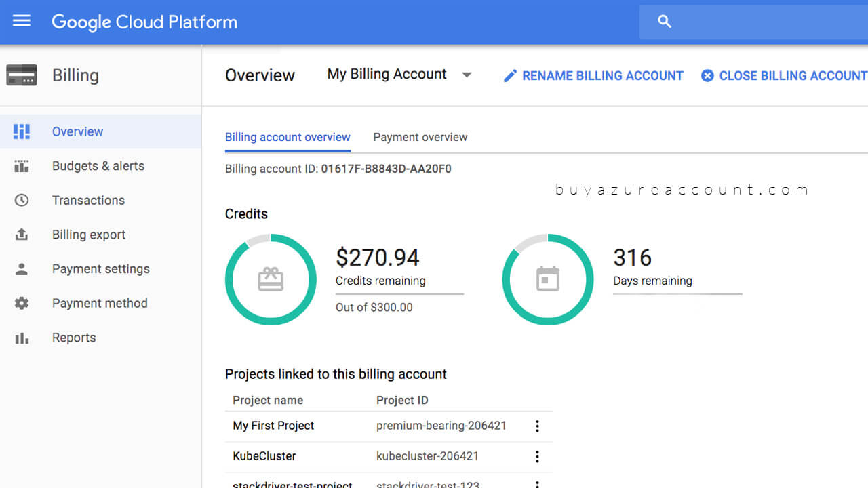Open the hamburger navigation menu

point(22,21)
